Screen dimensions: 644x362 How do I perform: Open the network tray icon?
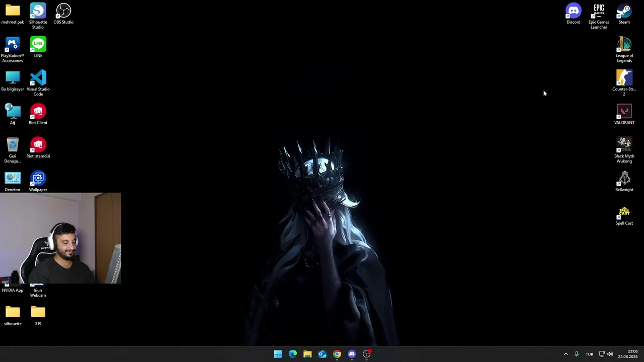(602, 354)
